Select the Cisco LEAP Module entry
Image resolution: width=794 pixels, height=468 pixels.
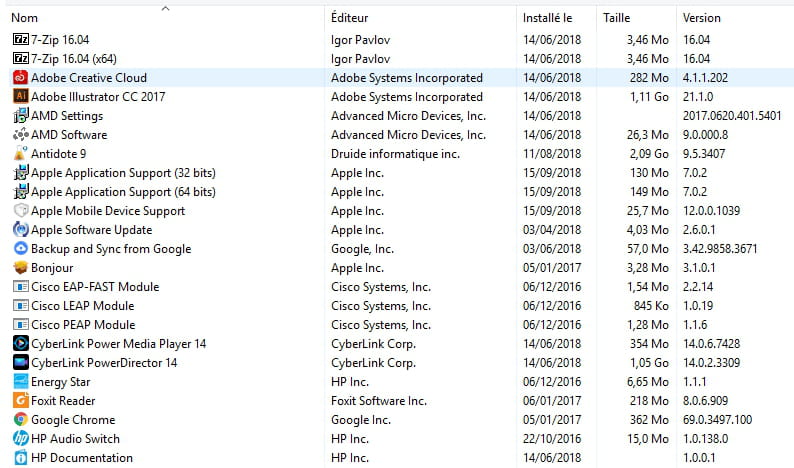[401, 305]
